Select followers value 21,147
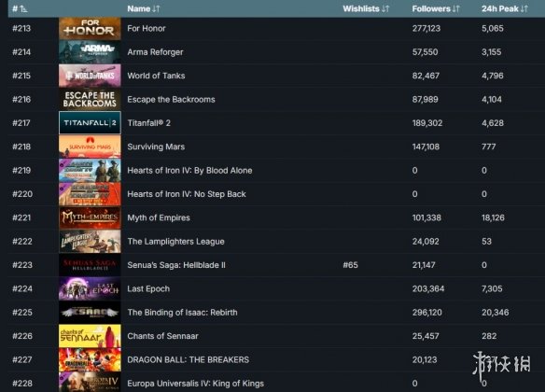 (x=424, y=265)
